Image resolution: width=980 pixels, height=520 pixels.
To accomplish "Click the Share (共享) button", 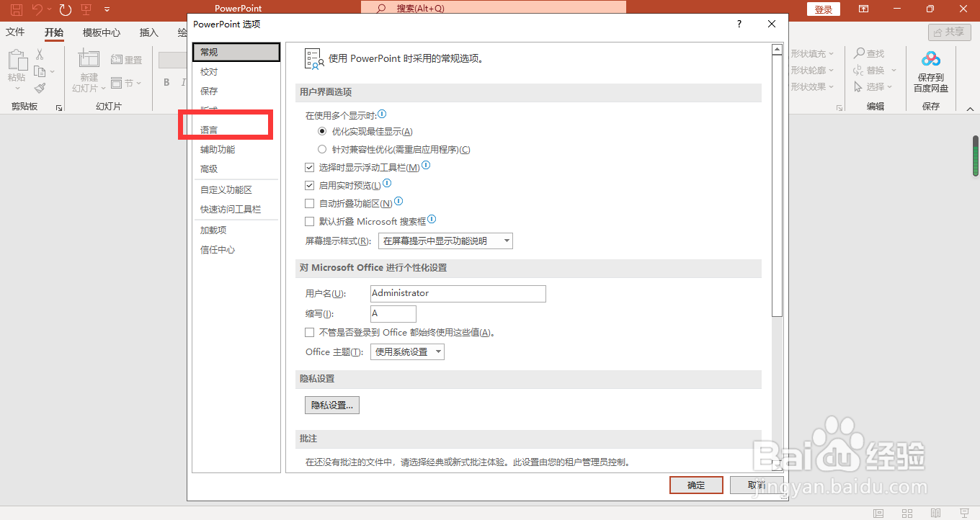I will coord(949,32).
